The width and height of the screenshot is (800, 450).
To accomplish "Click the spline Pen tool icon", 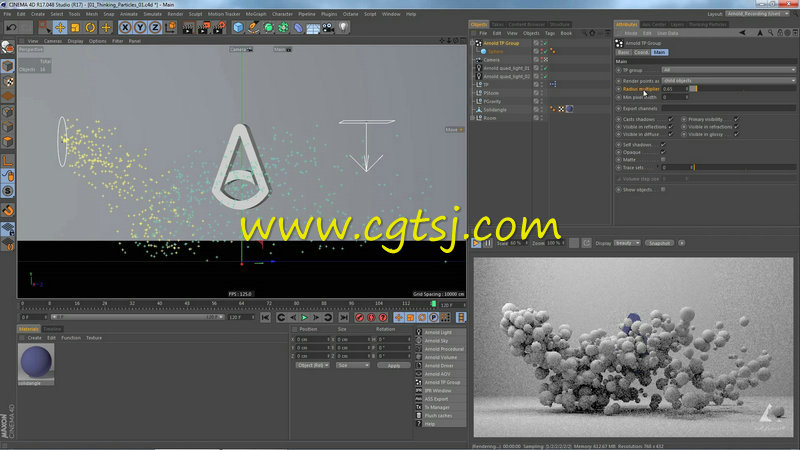I will tap(253, 27).
